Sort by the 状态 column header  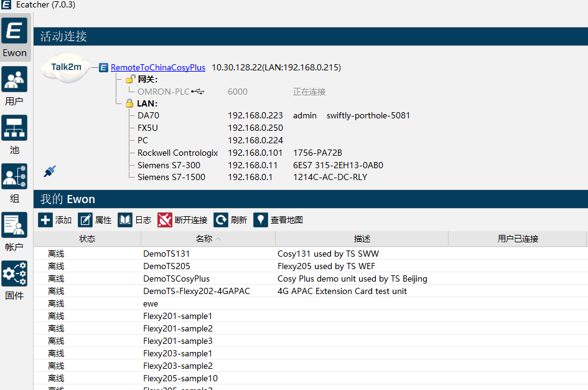click(87, 239)
